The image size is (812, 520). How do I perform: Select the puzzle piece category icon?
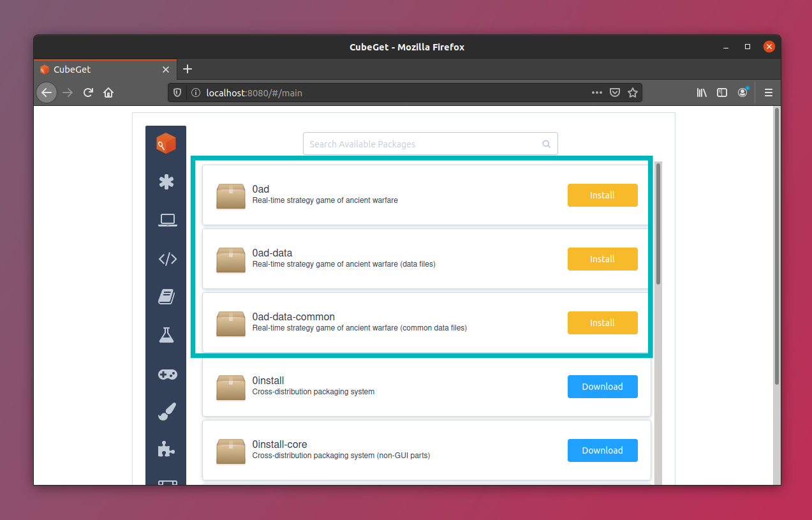166,450
